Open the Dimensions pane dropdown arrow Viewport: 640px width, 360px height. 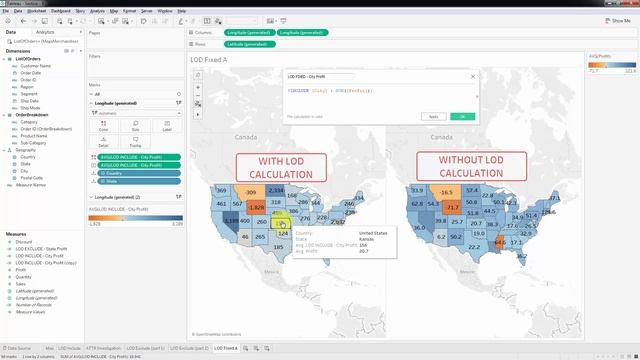[x=80, y=51]
